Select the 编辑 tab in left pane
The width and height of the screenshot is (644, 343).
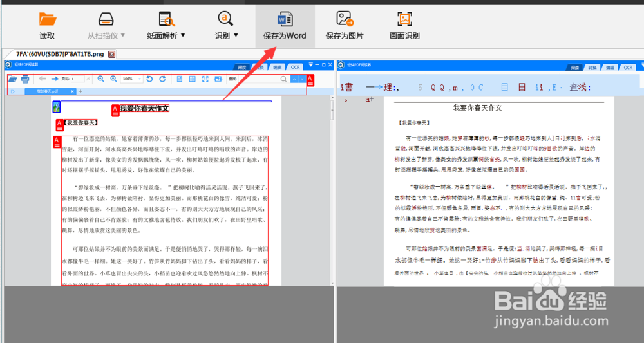pyautogui.click(x=278, y=67)
